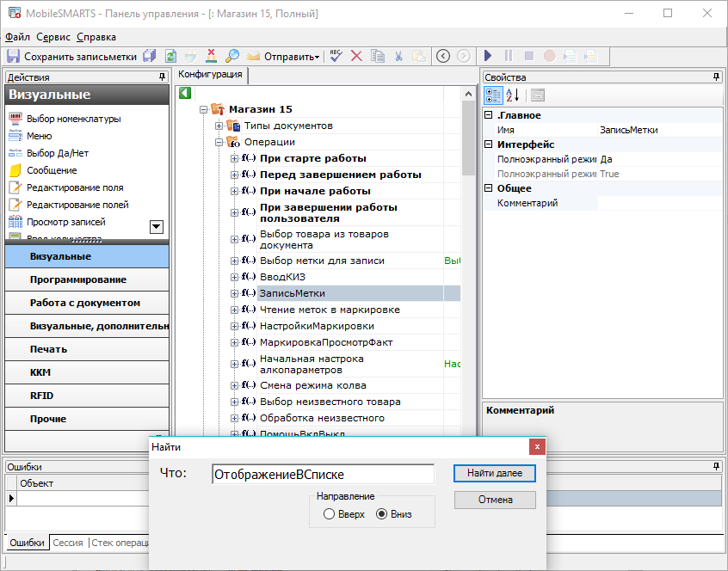Expand Перед завершением работы node
The width and height of the screenshot is (728, 571).
click(234, 175)
